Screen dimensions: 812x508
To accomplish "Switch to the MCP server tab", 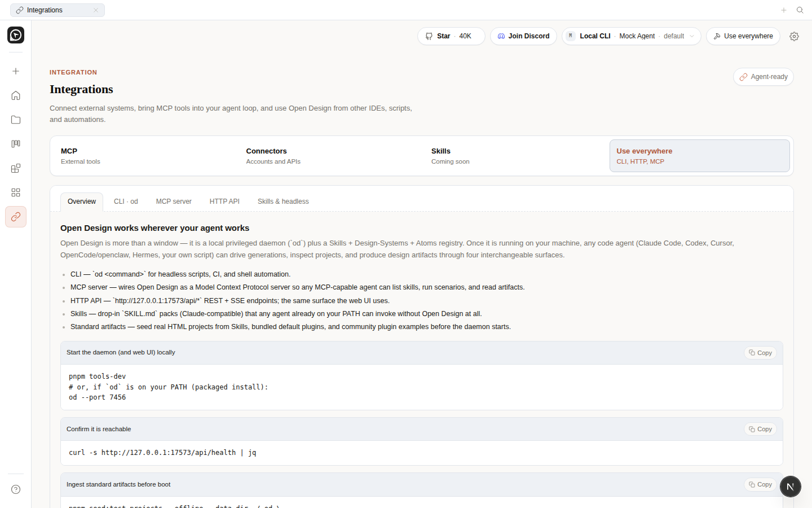I will click(x=174, y=202).
